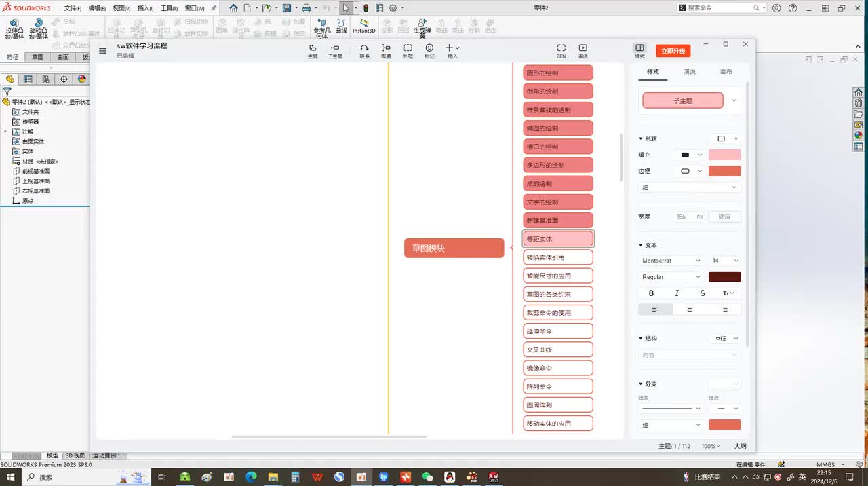
Task: Open the font size 14 dropdown
Action: tap(725, 261)
